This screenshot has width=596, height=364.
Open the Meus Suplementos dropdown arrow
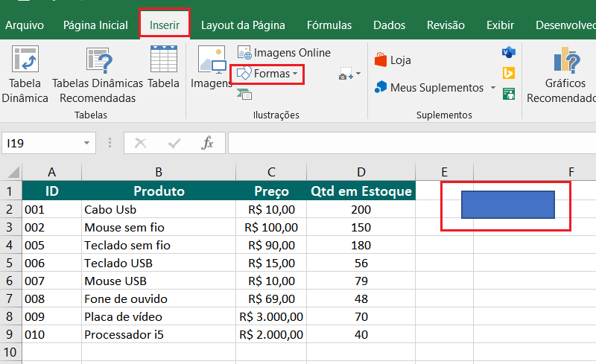click(x=493, y=88)
